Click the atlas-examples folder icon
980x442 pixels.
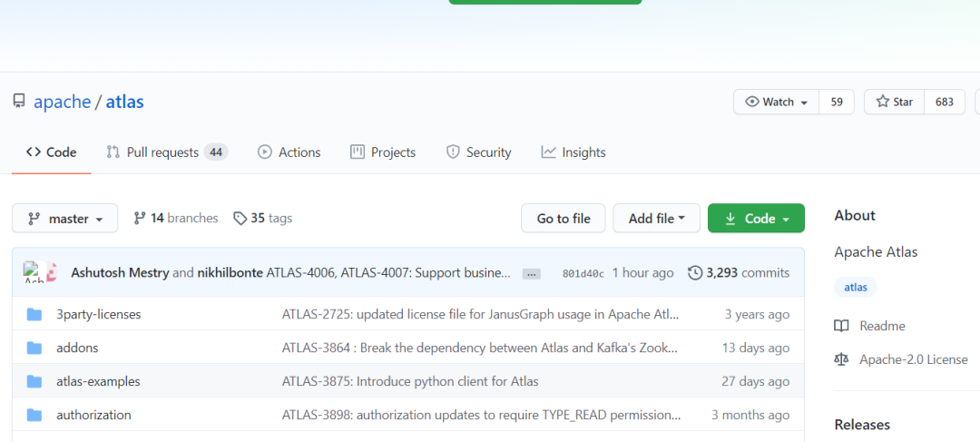[34, 381]
